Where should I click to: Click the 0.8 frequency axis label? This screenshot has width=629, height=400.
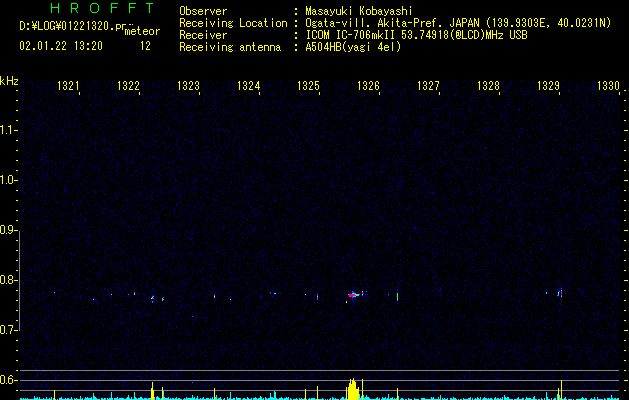pyautogui.click(x=8, y=280)
